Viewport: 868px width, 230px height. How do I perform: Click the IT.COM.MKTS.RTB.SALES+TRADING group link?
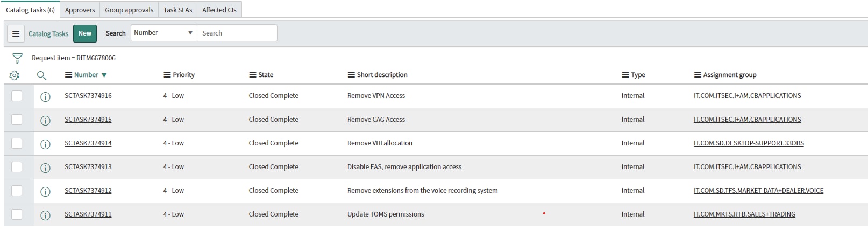coord(744,214)
